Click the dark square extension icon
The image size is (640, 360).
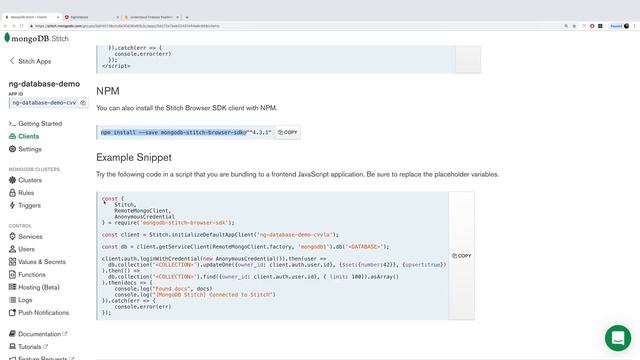[x=600, y=26]
